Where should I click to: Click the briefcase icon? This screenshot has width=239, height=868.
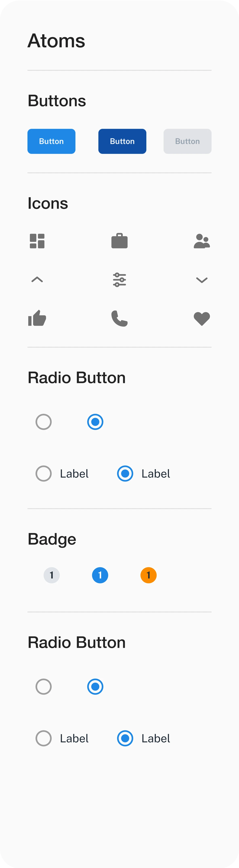pyautogui.click(x=119, y=241)
